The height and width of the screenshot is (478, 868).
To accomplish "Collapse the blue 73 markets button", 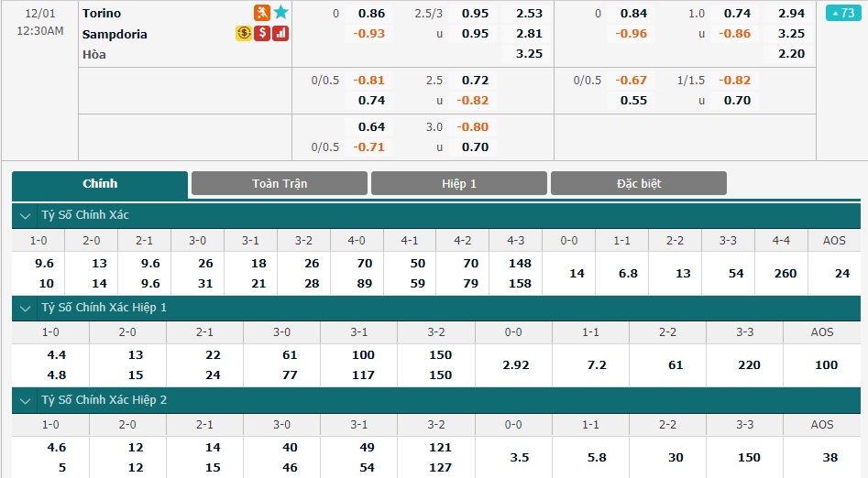I will 843,13.
